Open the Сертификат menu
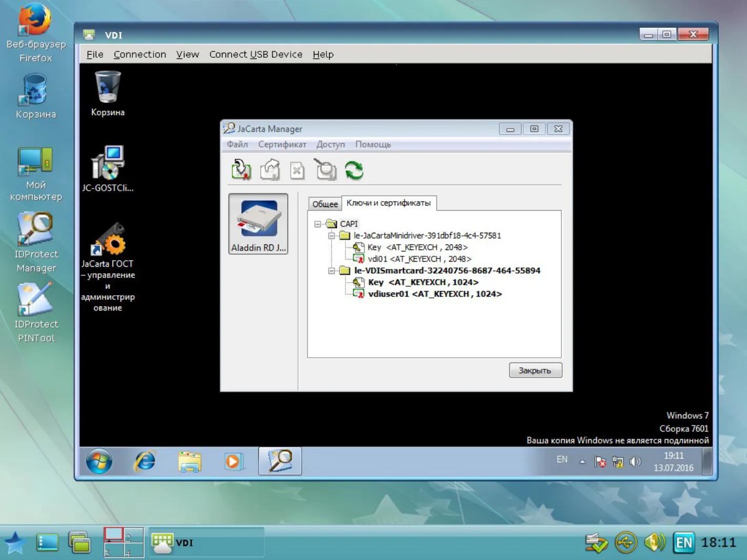Viewport: 747px width, 560px height. click(282, 144)
